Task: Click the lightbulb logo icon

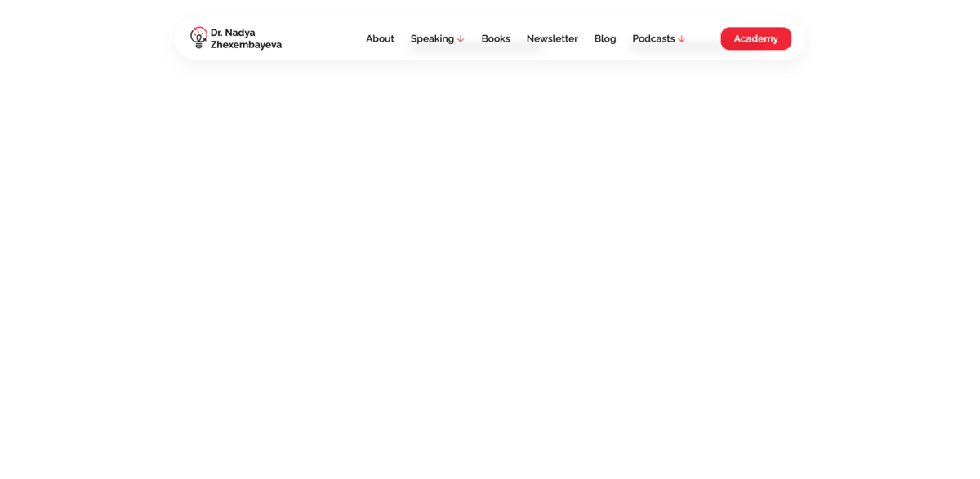Action: 198,38
